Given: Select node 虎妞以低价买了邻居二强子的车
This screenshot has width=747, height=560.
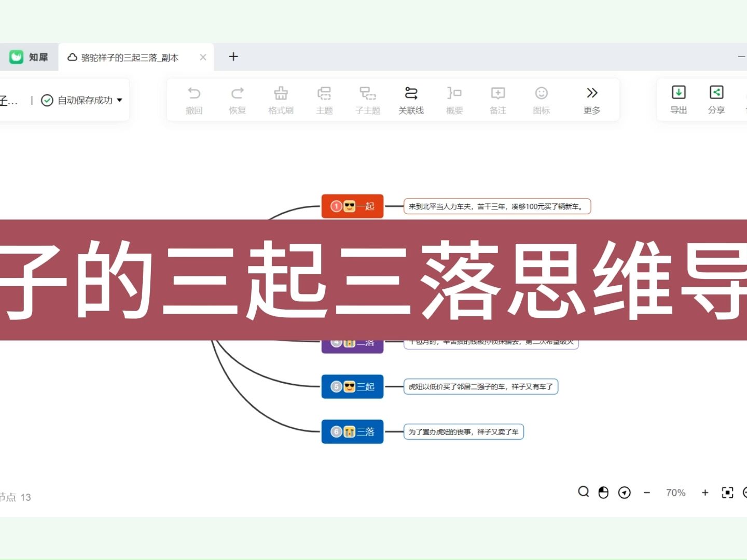Looking at the screenshot, I should (480, 386).
